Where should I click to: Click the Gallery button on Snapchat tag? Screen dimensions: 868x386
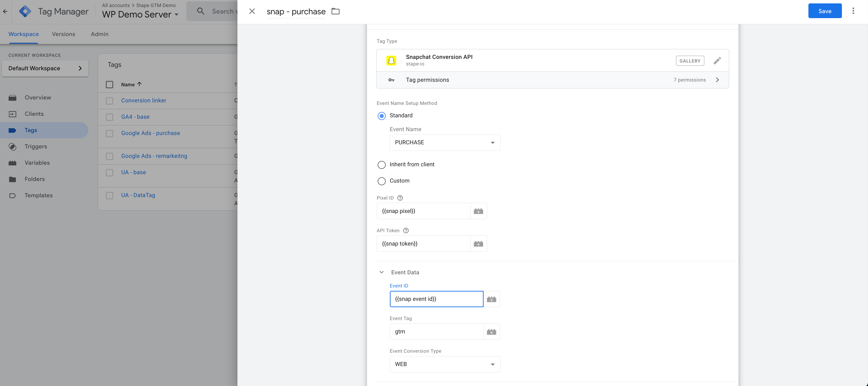690,60
